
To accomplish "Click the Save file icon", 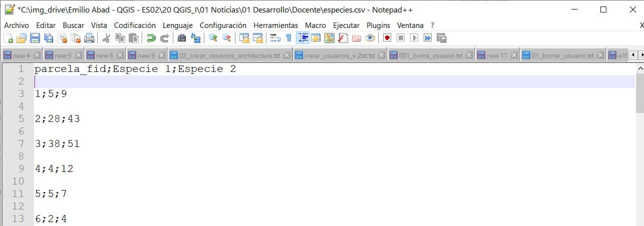I will (x=35, y=38).
